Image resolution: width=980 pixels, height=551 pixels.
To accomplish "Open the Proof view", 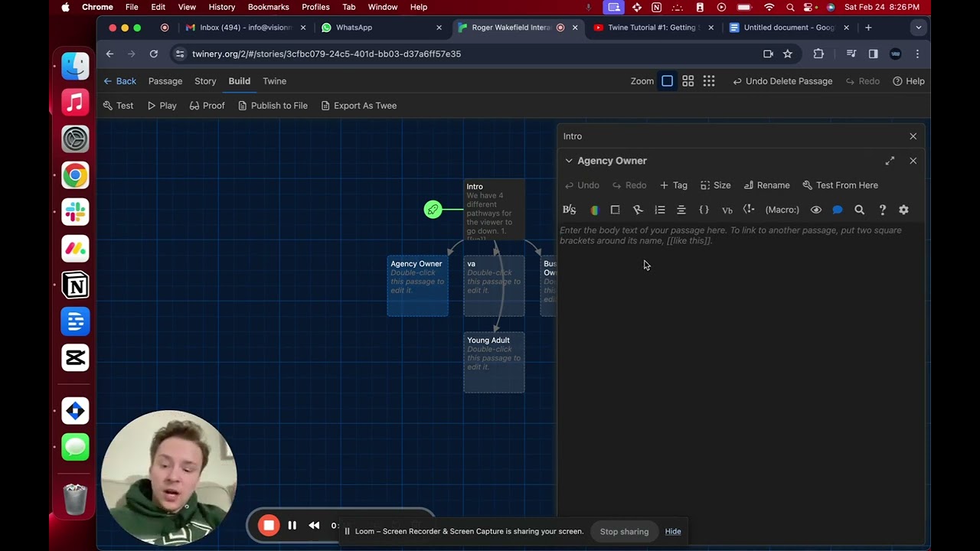I will (207, 106).
